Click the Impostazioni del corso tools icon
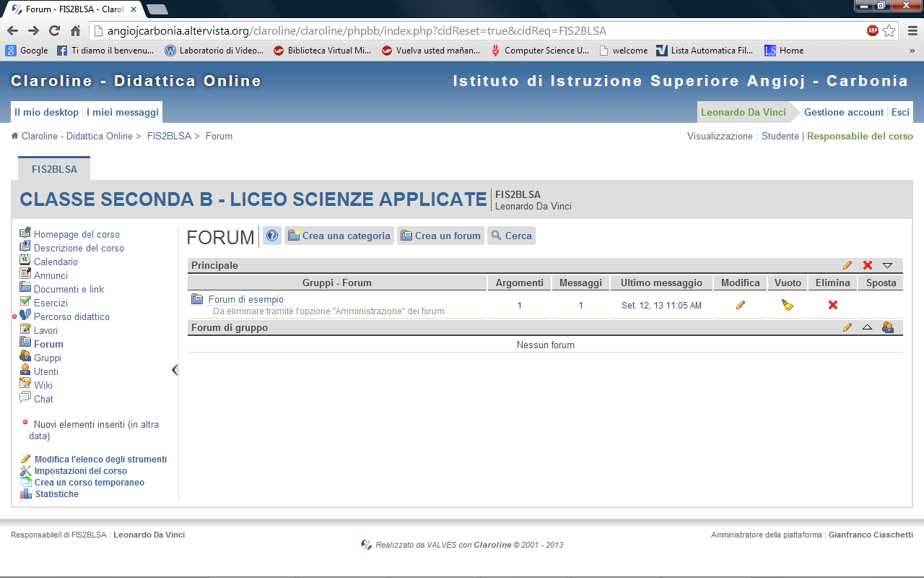The image size is (924, 578). coord(26,470)
